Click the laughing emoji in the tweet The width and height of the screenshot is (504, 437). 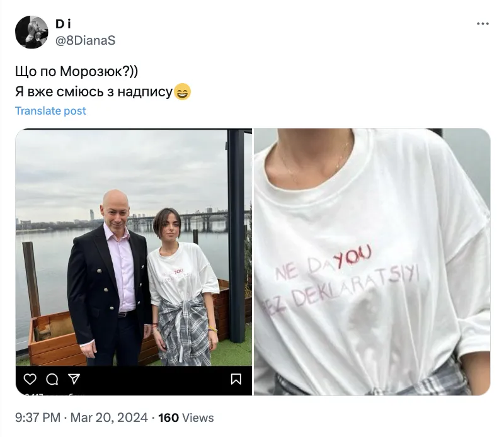[x=182, y=92]
